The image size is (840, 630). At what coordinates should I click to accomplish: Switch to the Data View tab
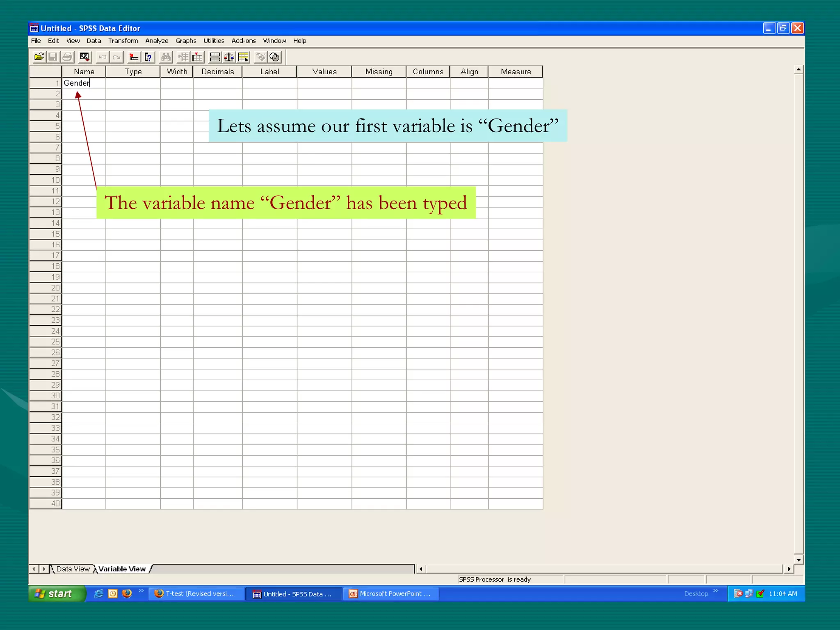coord(73,569)
